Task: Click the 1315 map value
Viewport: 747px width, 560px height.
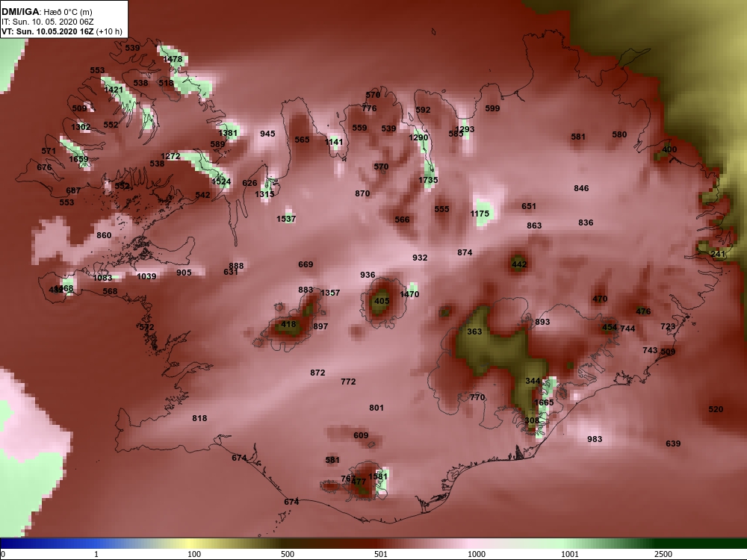Action: (264, 194)
